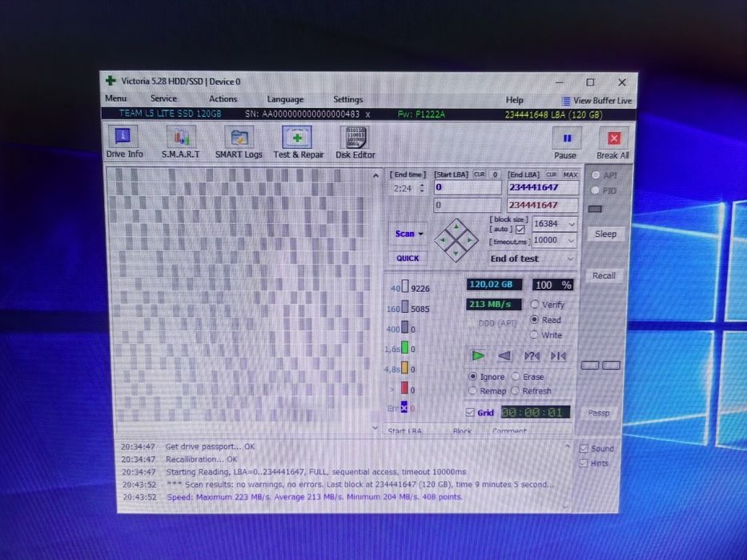Click the jump-to-end scan mode button
The image size is (747, 560).
558,356
